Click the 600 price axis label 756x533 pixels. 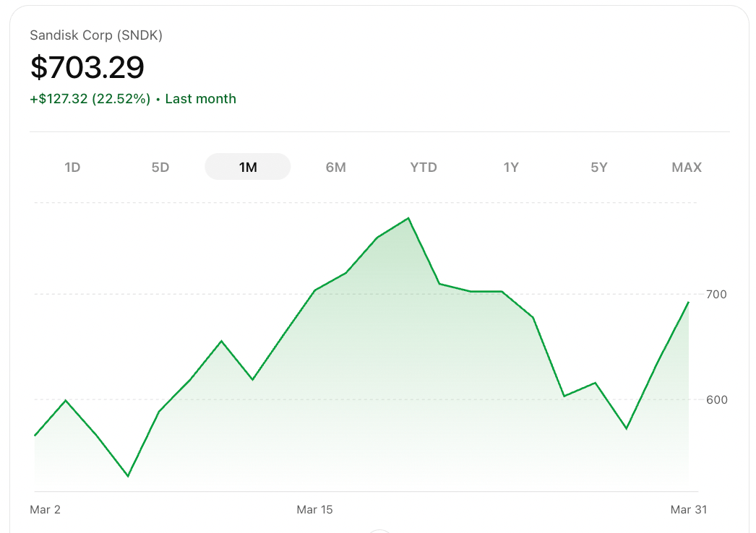coord(717,399)
